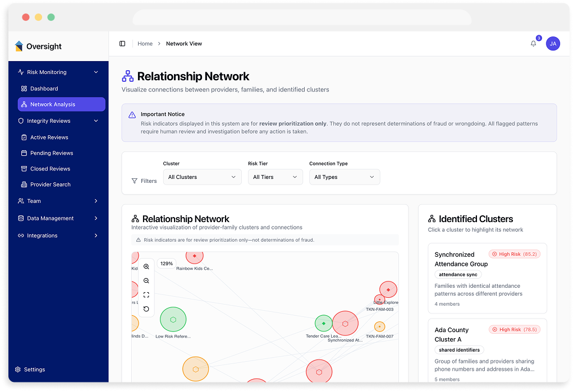Open the Risk Tier filter dropdown
Image resolution: width=574 pixels, height=392 pixels.
[275, 177]
